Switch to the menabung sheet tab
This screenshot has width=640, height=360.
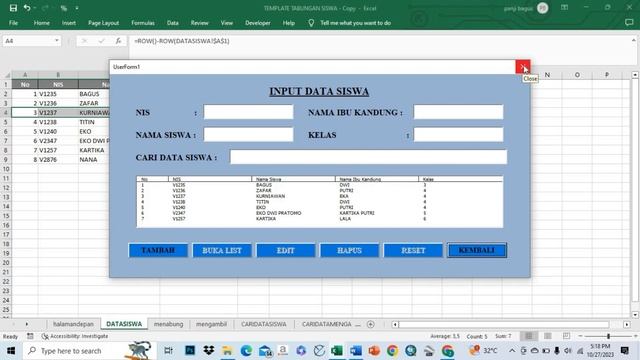[168, 324]
